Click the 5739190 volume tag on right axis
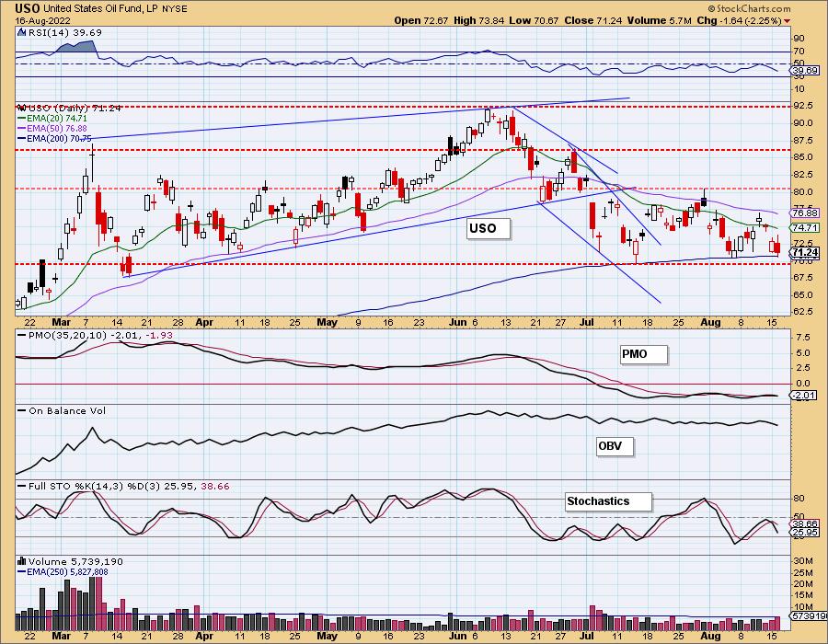 coord(809,616)
